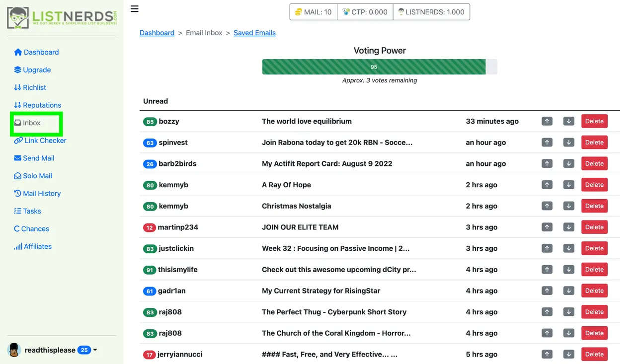Image resolution: width=636 pixels, height=364 pixels.
Task: Click the Dashboard breadcrumb link
Action: point(157,33)
